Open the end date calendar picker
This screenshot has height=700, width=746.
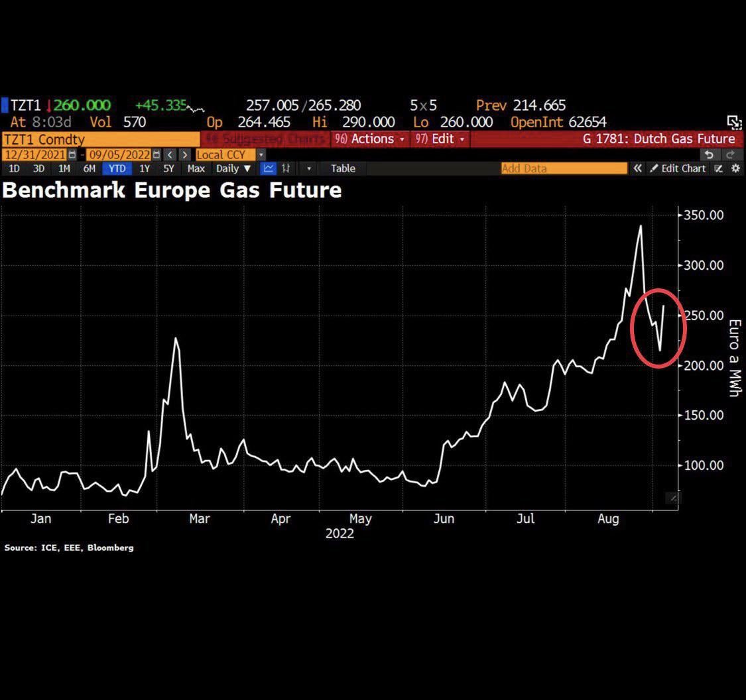(156, 154)
